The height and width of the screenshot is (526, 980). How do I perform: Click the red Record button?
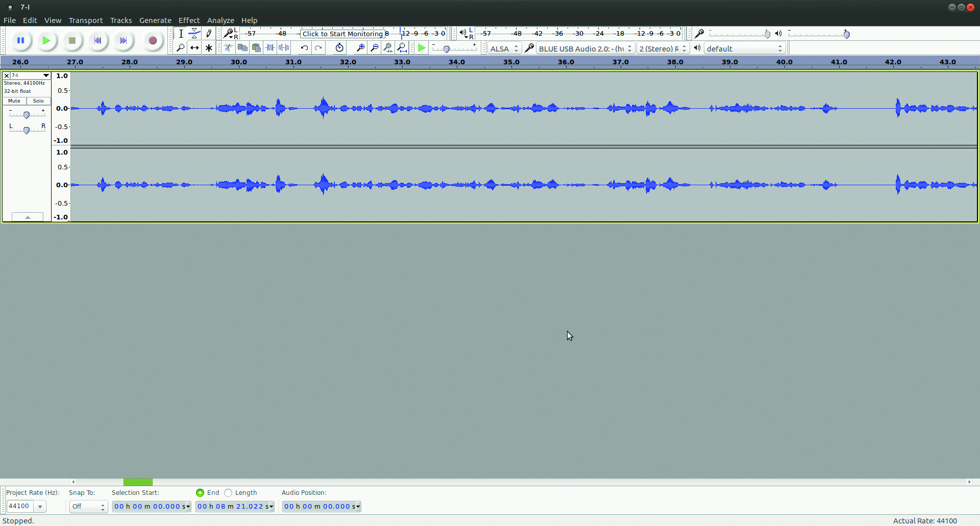pyautogui.click(x=152, y=40)
